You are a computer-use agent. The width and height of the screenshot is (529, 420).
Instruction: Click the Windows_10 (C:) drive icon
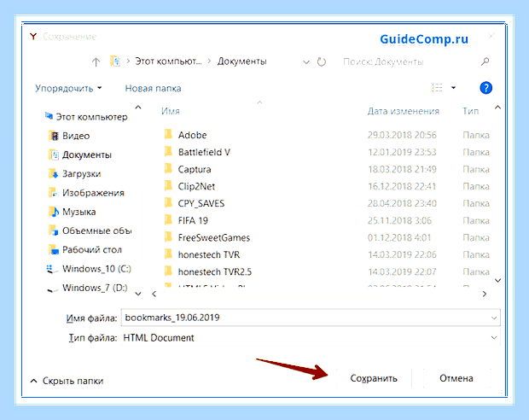coord(51,269)
